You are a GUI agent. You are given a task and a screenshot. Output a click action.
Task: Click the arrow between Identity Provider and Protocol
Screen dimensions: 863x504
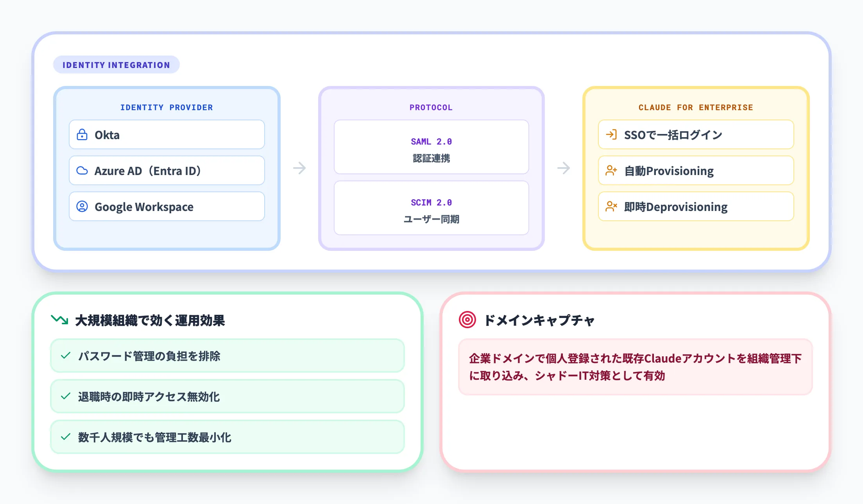pos(299,168)
